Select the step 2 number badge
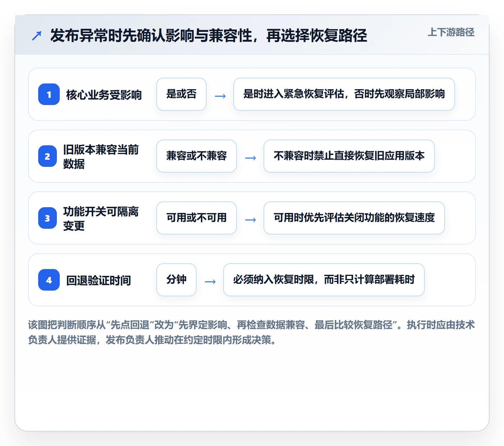504x446 pixels. pos(48,156)
